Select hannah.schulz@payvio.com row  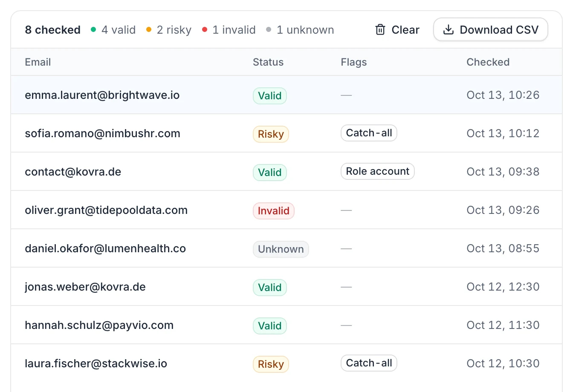point(286,325)
